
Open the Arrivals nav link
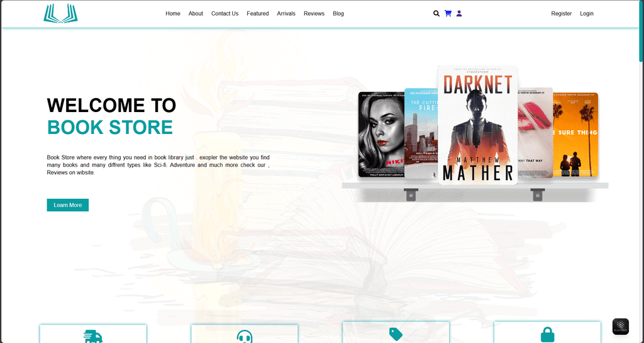click(x=286, y=13)
